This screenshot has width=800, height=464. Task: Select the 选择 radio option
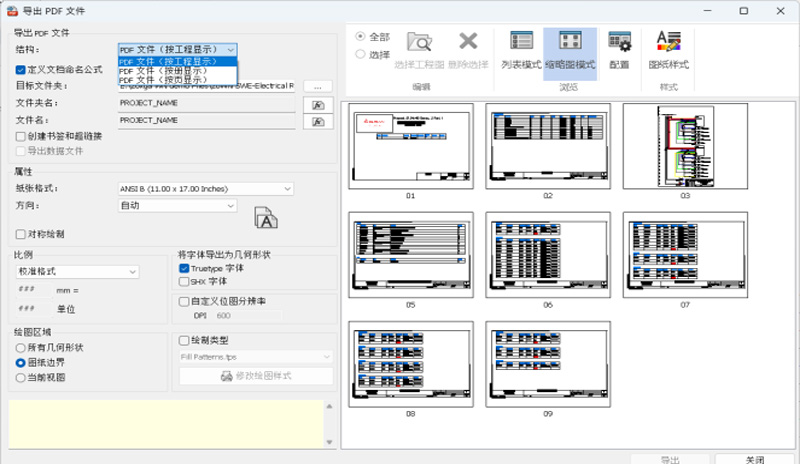pyautogui.click(x=360, y=55)
